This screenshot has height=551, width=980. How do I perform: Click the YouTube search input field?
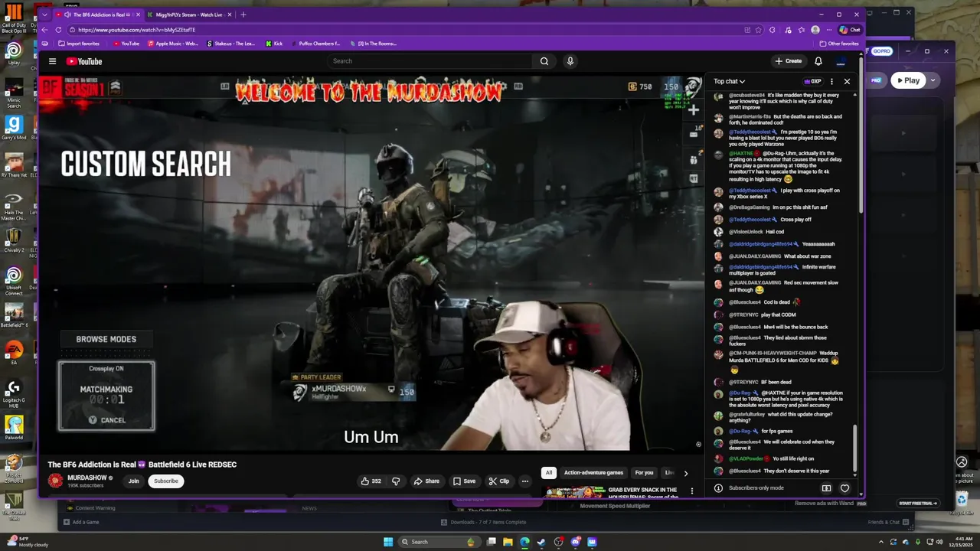[430, 61]
